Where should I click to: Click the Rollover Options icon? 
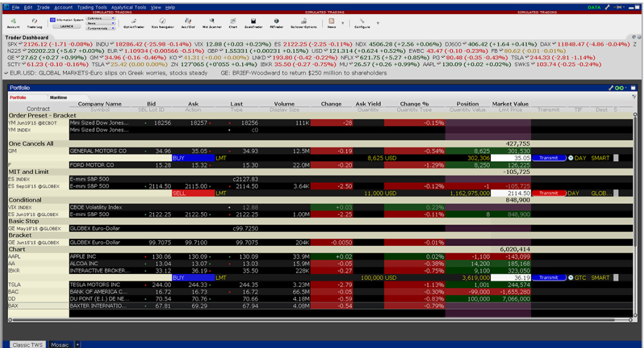pos(302,23)
